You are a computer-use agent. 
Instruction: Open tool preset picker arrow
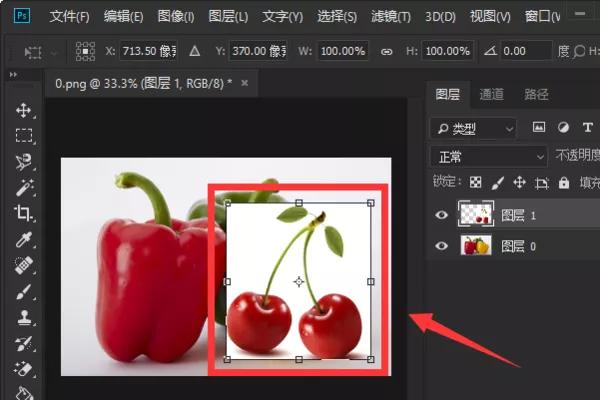tap(54, 52)
